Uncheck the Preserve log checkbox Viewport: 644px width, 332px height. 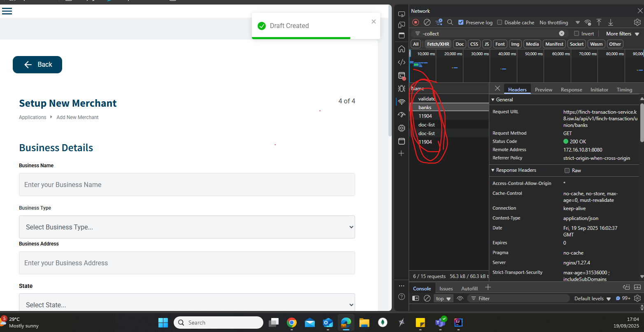(x=461, y=22)
